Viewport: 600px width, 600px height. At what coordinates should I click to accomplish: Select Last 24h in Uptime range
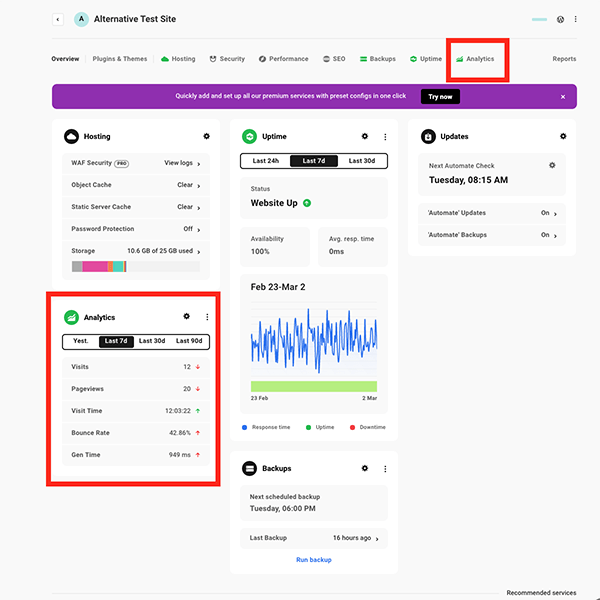tap(266, 161)
